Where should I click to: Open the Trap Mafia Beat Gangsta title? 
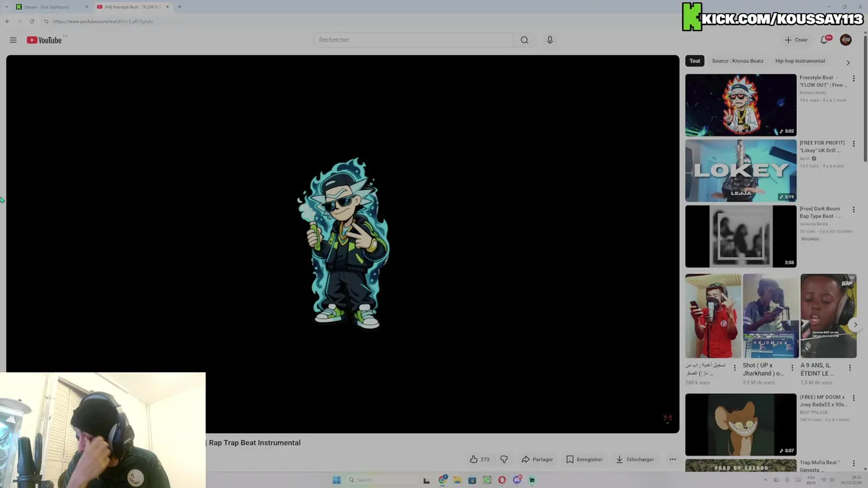(x=820, y=466)
